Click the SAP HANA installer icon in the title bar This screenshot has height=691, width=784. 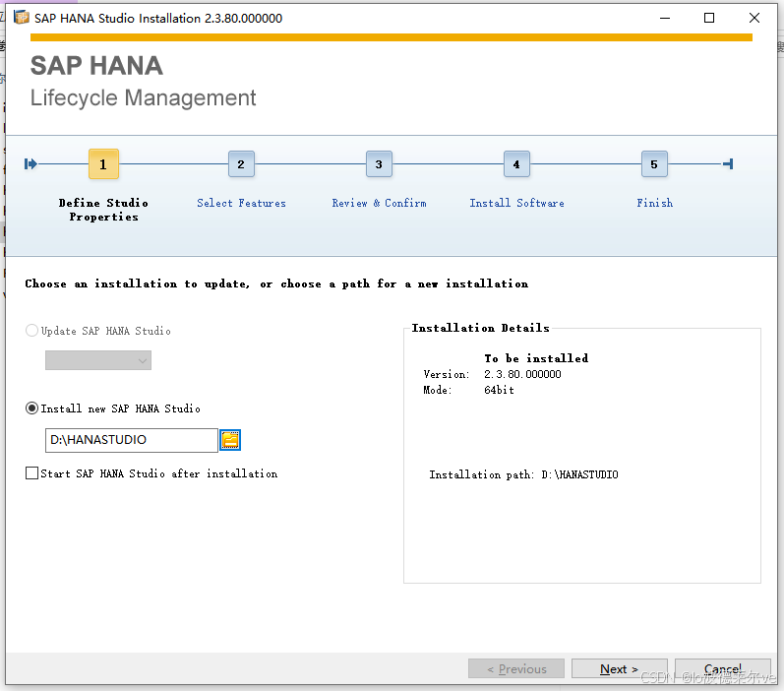point(22,18)
